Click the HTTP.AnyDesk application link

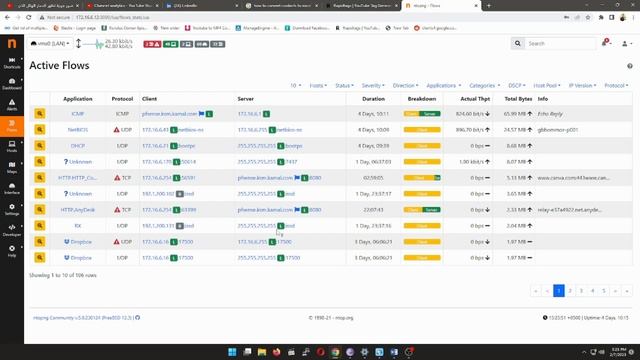click(x=78, y=210)
